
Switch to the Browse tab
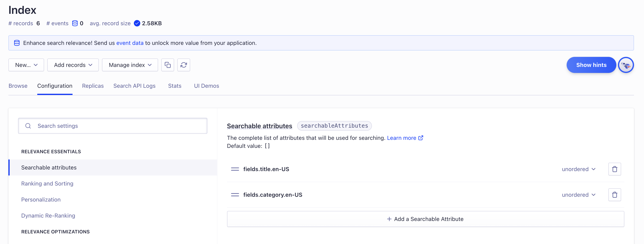[18, 86]
